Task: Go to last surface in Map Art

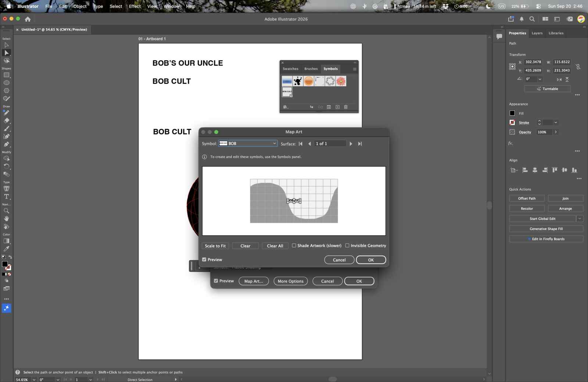Action: (360, 144)
